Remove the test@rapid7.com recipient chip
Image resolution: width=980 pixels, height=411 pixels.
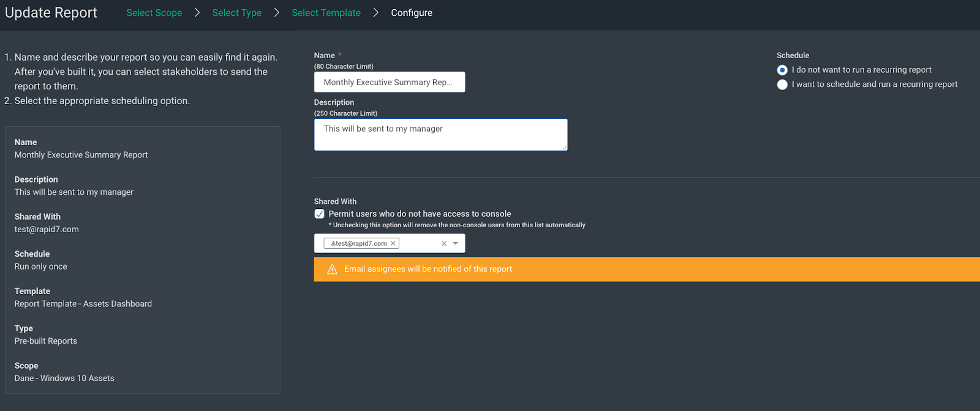pos(393,244)
